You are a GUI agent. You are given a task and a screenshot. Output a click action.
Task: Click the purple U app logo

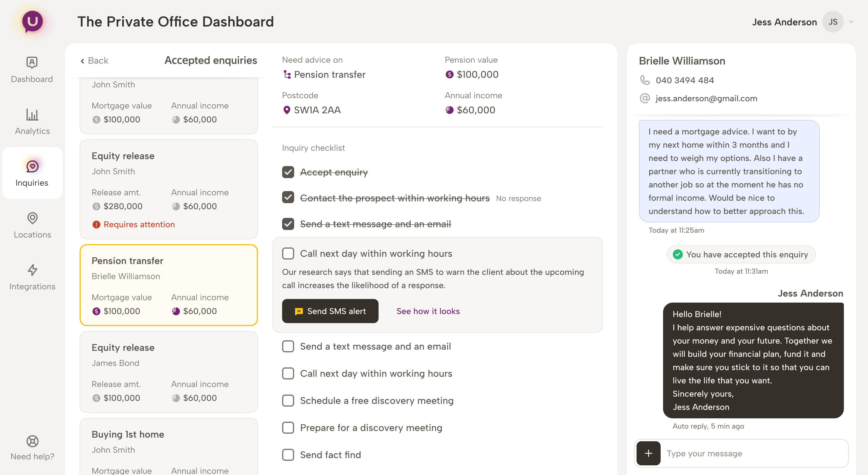pyautogui.click(x=32, y=22)
